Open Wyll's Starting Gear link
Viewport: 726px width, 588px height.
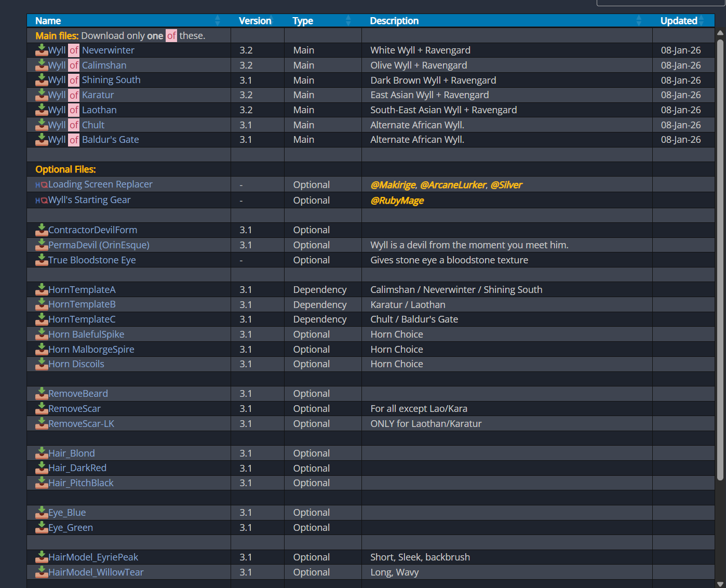click(x=89, y=200)
